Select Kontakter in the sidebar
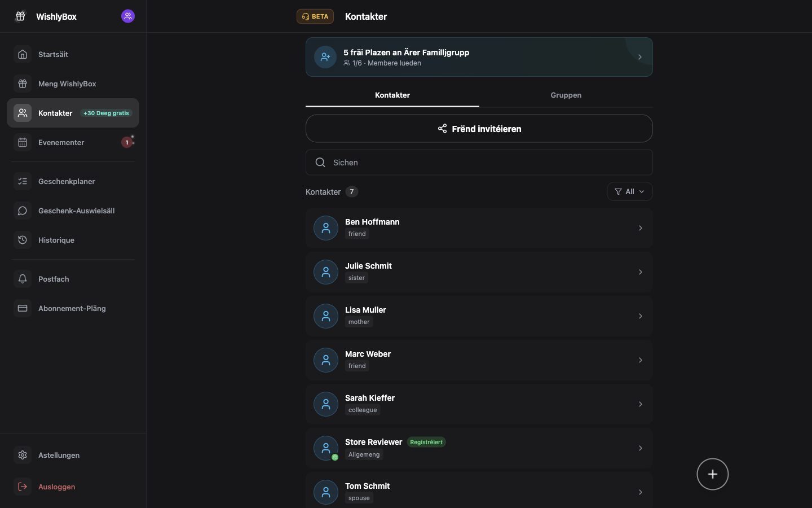 point(73,113)
